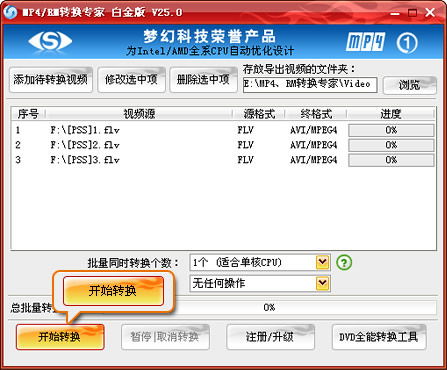Viewport: 447px width, 370px height.
Task: Click 添加待转换视频 button
Action: coord(51,80)
